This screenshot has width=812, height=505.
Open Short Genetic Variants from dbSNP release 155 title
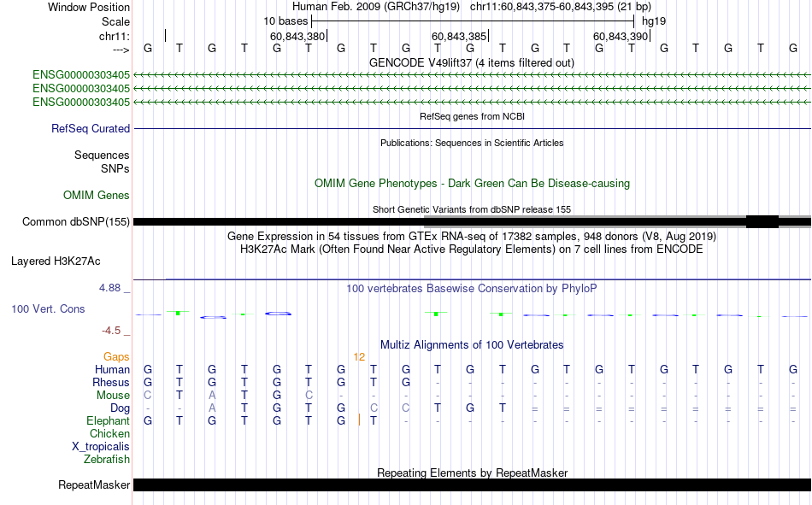pos(472,209)
